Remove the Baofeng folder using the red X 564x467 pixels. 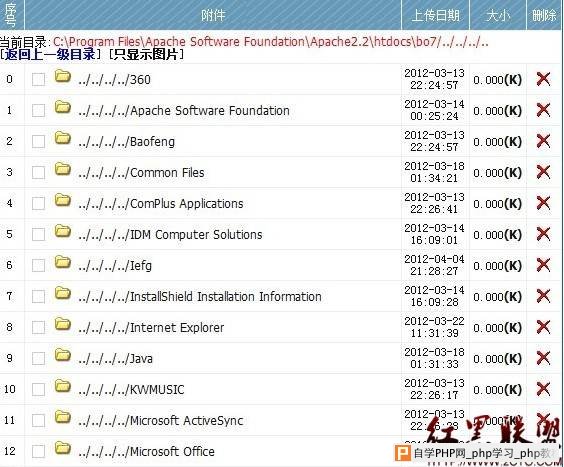pos(543,141)
